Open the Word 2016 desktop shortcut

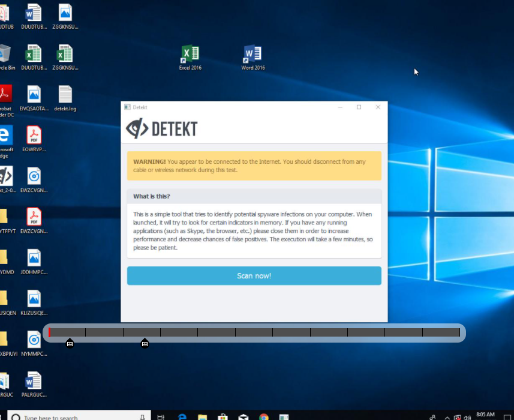click(253, 55)
